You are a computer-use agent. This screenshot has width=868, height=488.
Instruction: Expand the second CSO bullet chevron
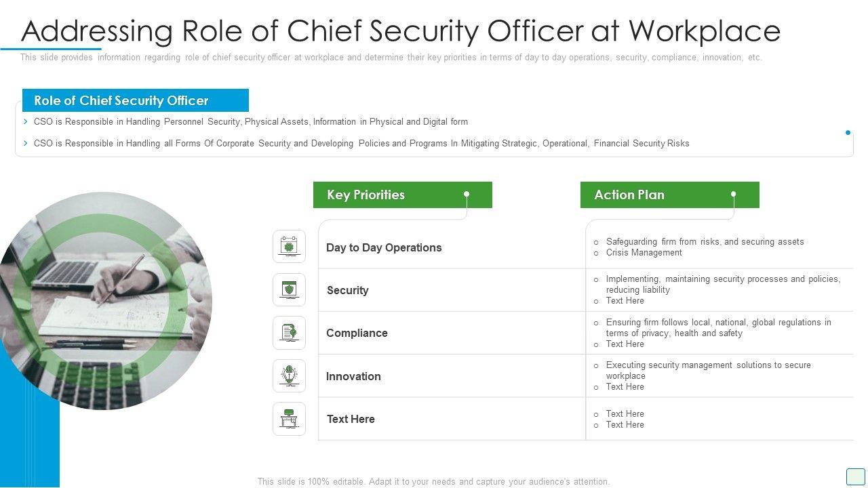[x=26, y=143]
